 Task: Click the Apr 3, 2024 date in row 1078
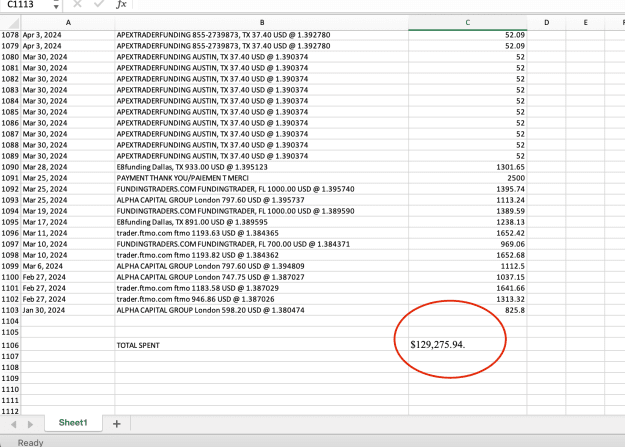click(68, 35)
